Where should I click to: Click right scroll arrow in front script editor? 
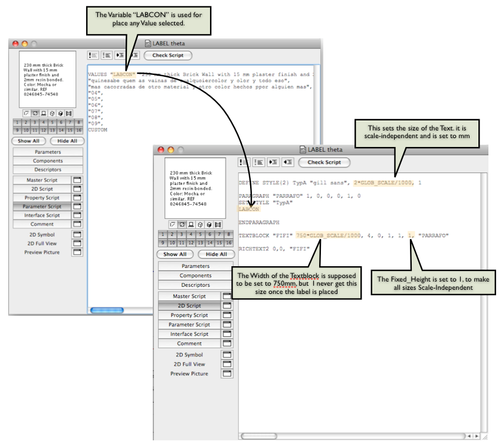point(477,436)
